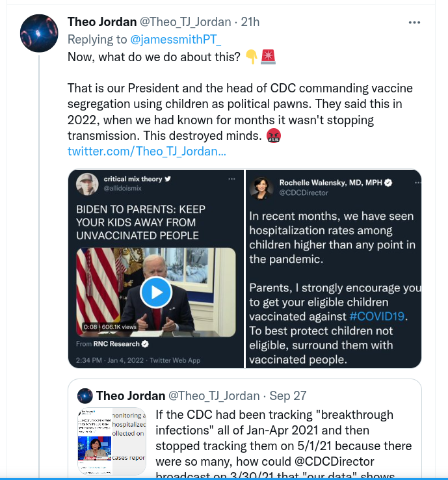448x480 pixels.
Task: Open the @CDCDirector handle in screenshot
Action: (x=304, y=193)
